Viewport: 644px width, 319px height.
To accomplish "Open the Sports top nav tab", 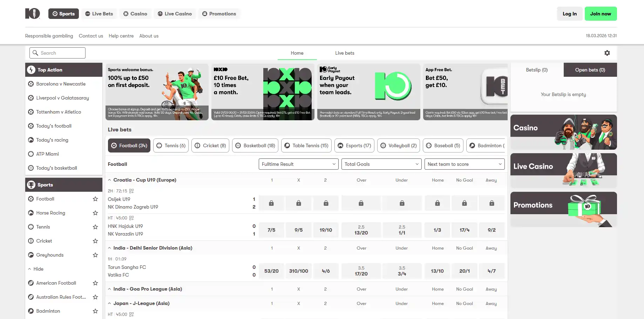I will click(x=63, y=14).
